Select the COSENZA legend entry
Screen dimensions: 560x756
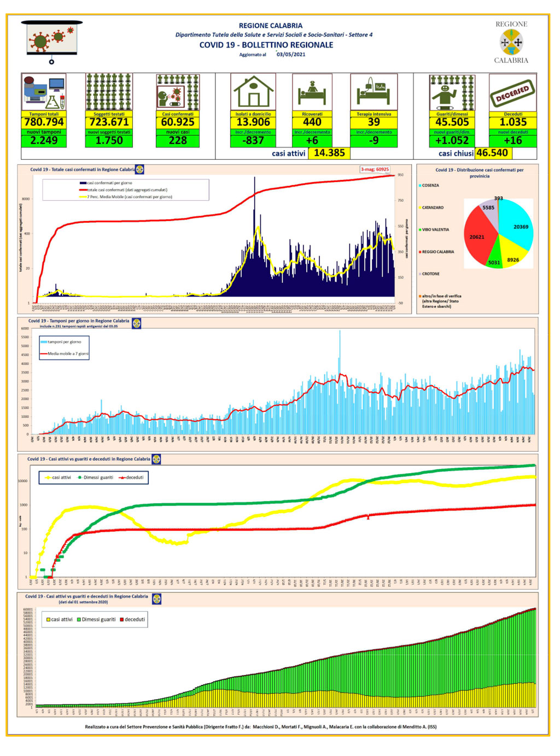[429, 185]
